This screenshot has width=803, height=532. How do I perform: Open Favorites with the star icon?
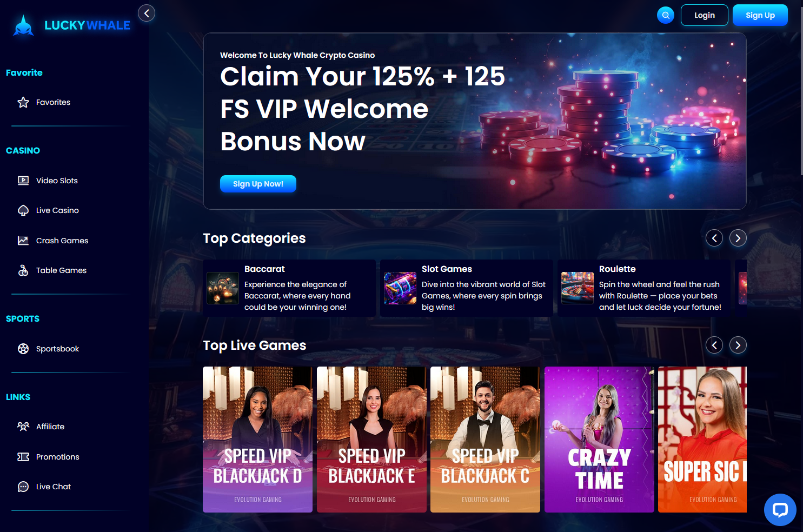pyautogui.click(x=23, y=102)
